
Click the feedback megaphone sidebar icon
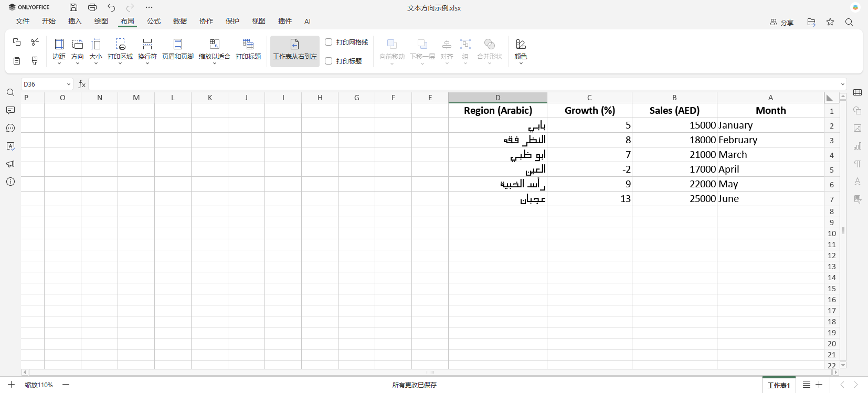pyautogui.click(x=10, y=164)
